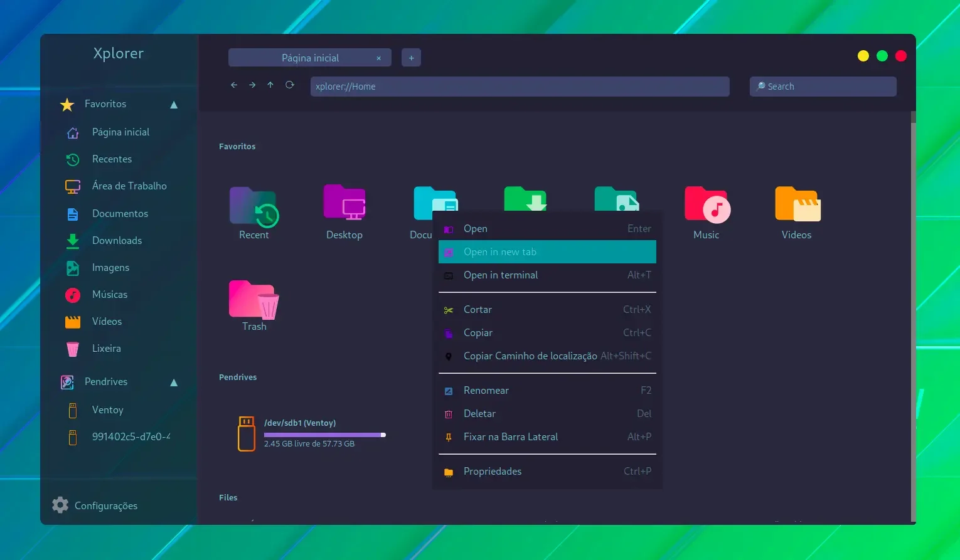Image resolution: width=960 pixels, height=560 pixels.
Task: Click the Favoritos star icon in sidebar
Action: point(67,105)
